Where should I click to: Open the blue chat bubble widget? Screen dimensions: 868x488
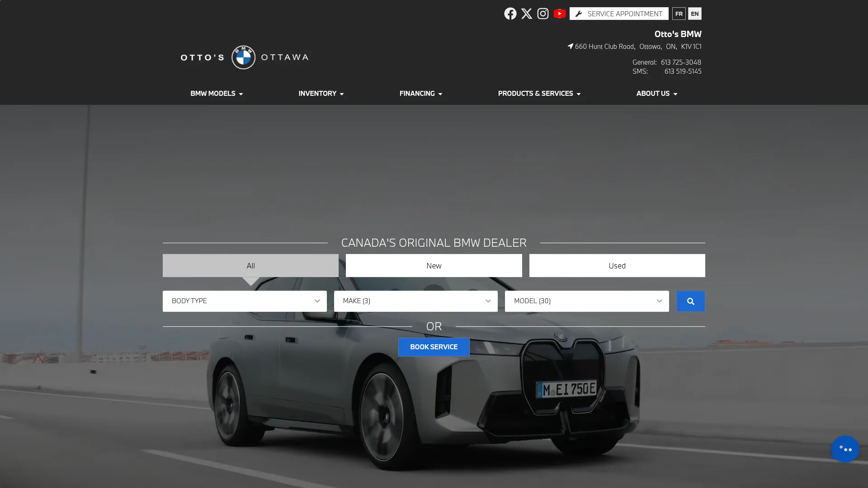(x=845, y=449)
